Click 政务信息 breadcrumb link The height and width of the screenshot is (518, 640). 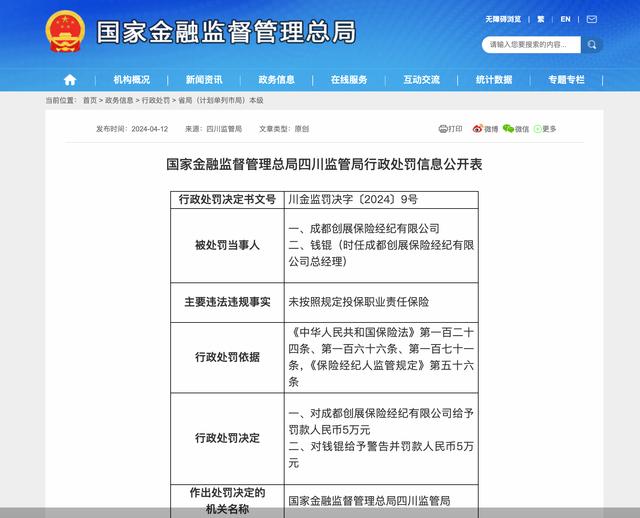[x=119, y=100]
